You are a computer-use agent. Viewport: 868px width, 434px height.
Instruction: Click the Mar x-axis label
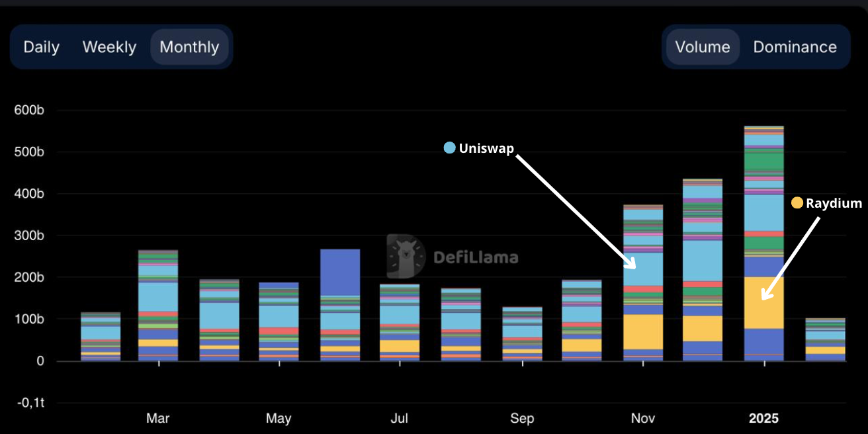tap(157, 418)
